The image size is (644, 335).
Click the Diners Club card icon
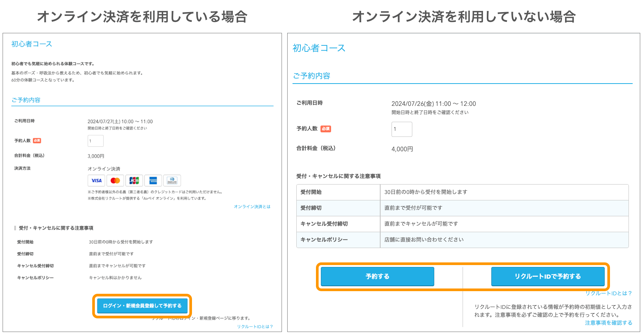tap(172, 181)
